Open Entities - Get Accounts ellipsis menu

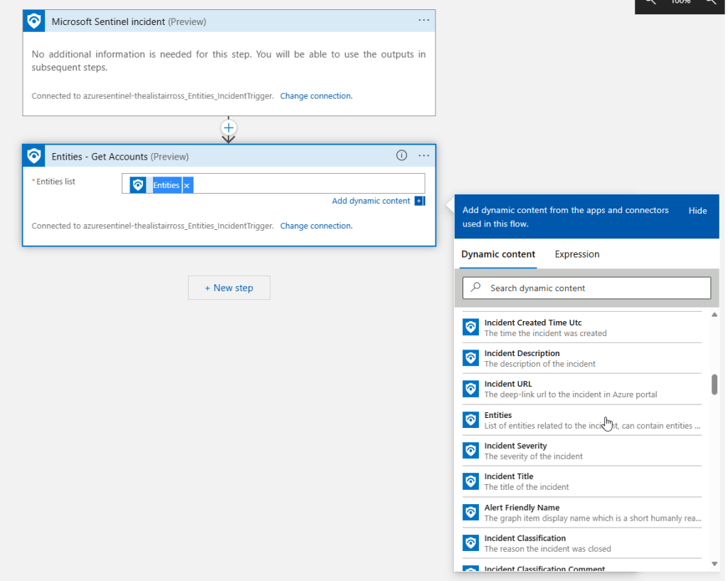[x=423, y=155]
